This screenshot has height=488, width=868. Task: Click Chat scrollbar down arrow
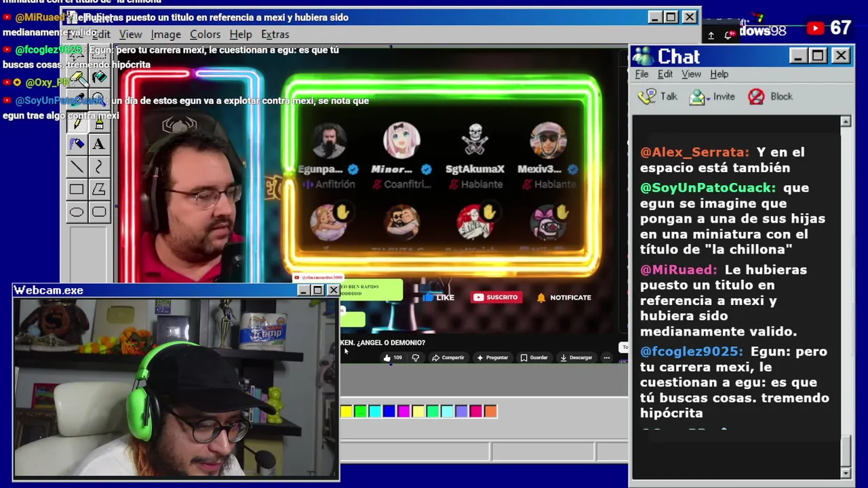point(846,472)
